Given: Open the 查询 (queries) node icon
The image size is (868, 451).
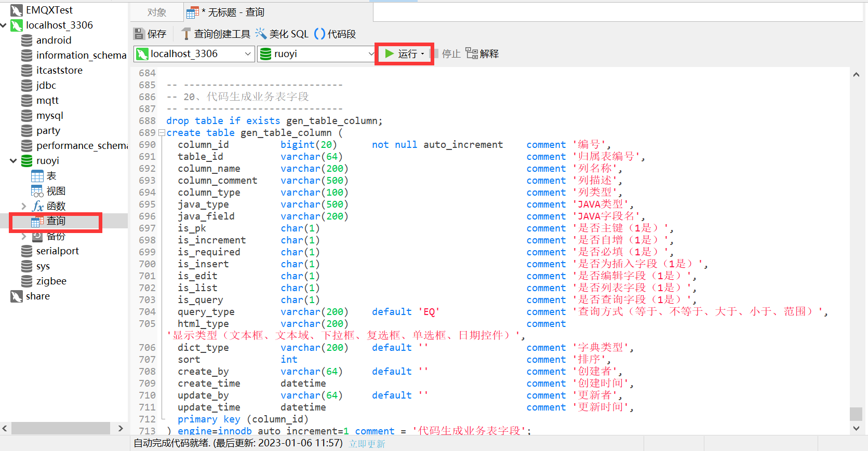Looking at the screenshot, I should tap(37, 221).
